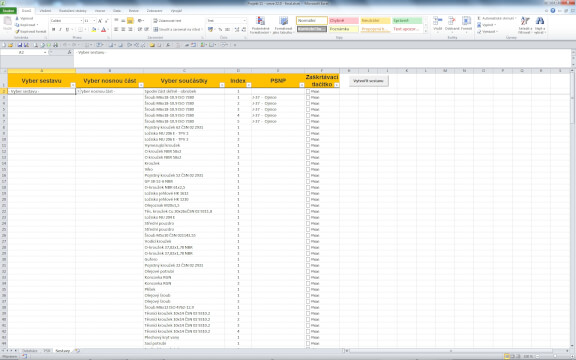Click the Vytvořit sestavu button

click(368, 81)
